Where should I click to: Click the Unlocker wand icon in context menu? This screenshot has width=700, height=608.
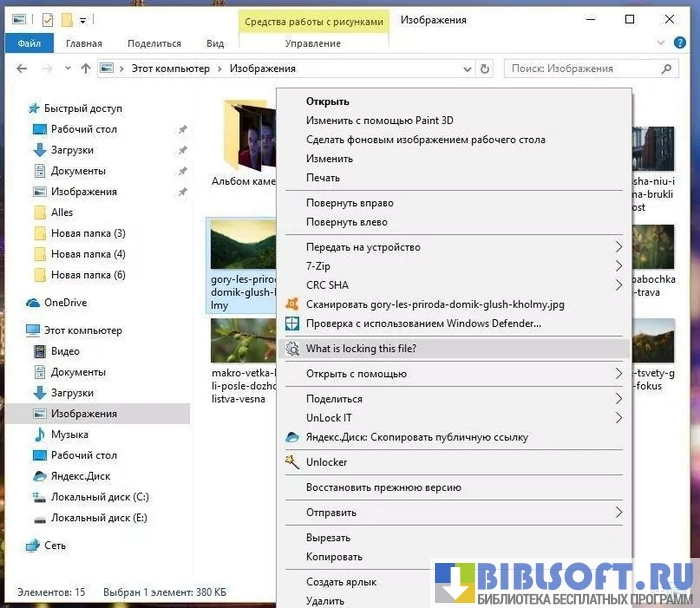pyautogui.click(x=292, y=462)
